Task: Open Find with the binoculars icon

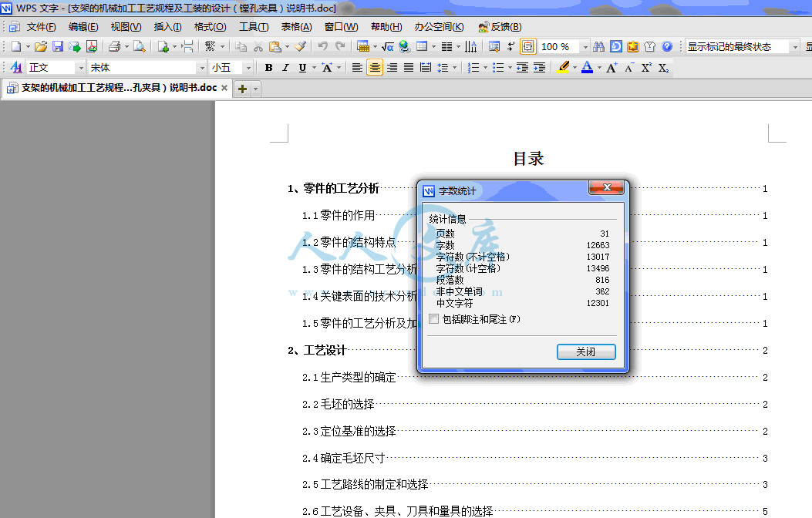Action: tap(598, 46)
